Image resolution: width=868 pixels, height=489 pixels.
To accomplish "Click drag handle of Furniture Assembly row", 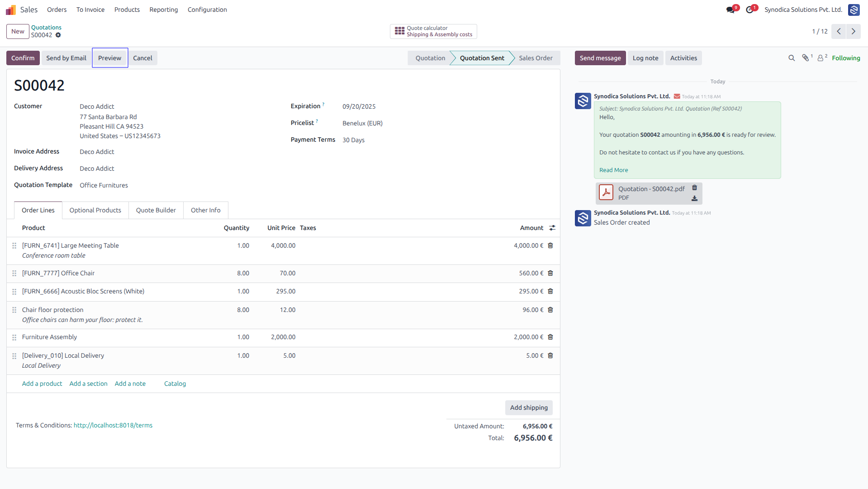I will [x=14, y=337].
